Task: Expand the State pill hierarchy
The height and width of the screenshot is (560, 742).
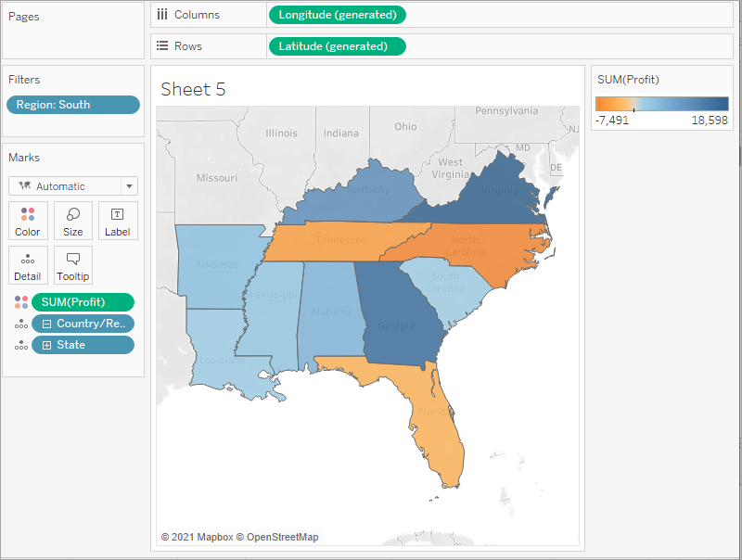Action: coord(46,345)
